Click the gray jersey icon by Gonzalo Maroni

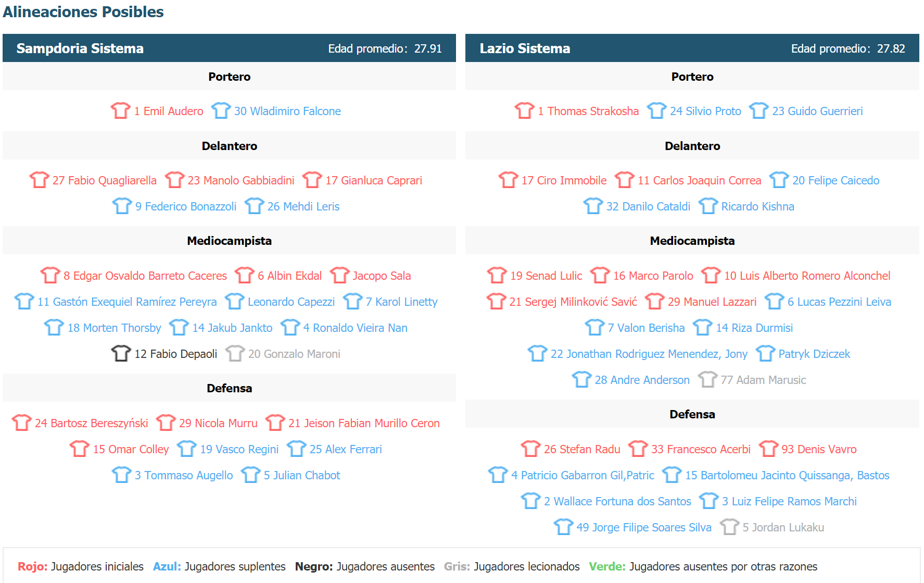click(235, 353)
